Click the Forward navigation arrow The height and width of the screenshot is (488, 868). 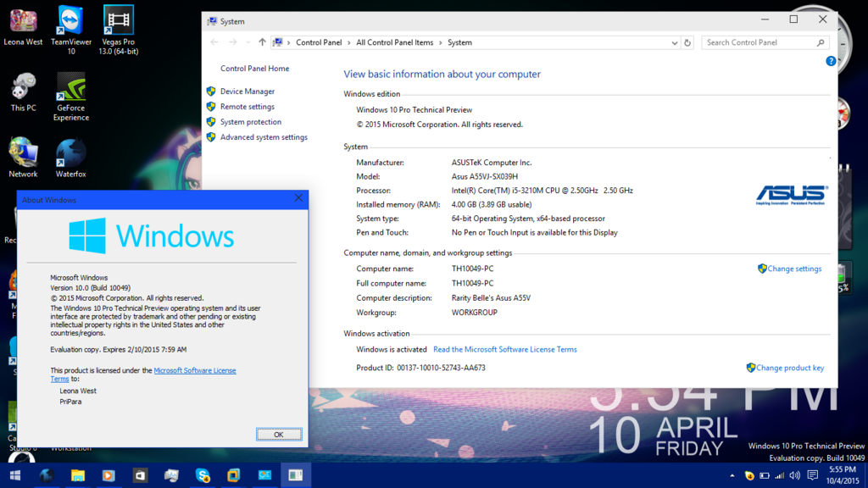coord(233,42)
